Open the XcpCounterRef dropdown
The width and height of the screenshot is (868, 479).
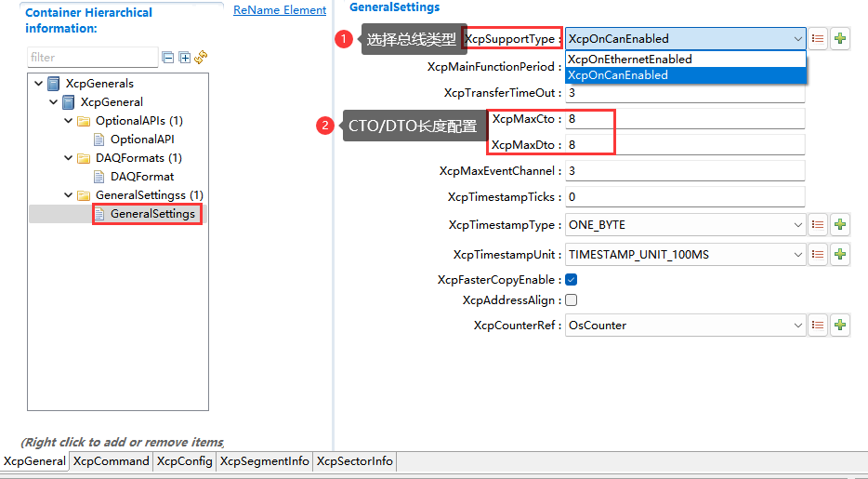point(797,326)
